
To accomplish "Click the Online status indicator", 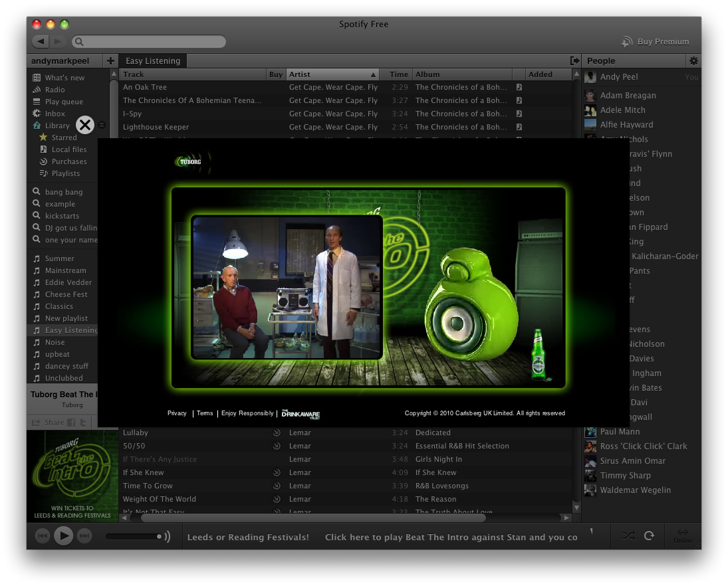I will (683, 536).
